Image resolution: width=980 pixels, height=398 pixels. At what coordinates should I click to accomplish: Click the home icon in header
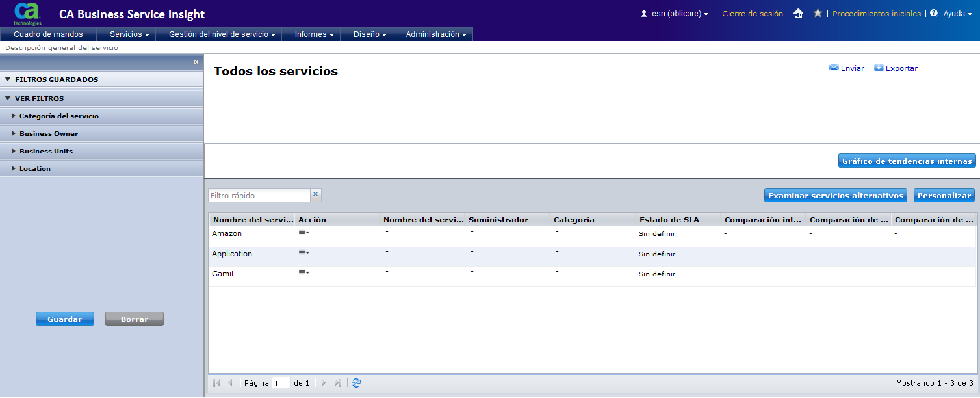click(x=798, y=14)
